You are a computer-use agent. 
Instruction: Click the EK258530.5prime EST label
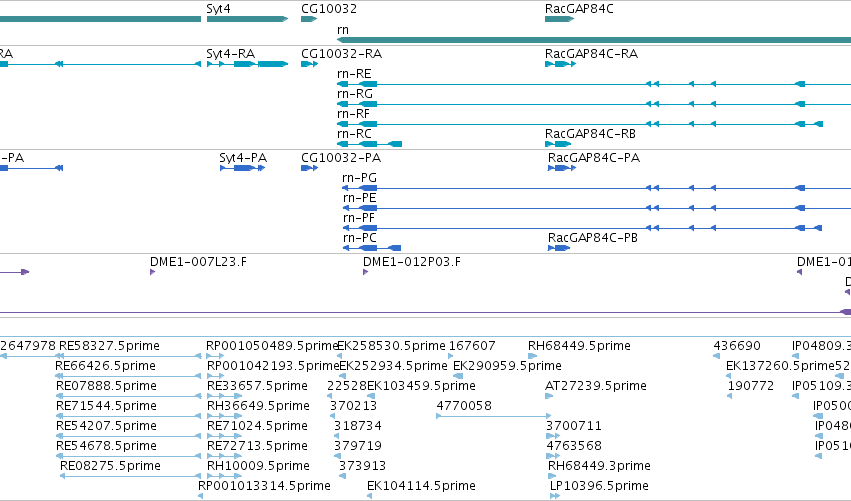(x=391, y=346)
